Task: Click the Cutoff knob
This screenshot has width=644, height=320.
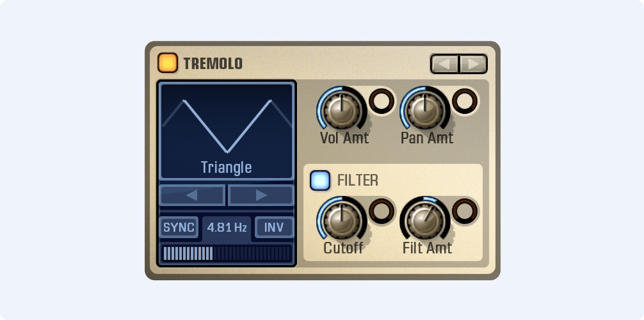Action: [x=342, y=219]
